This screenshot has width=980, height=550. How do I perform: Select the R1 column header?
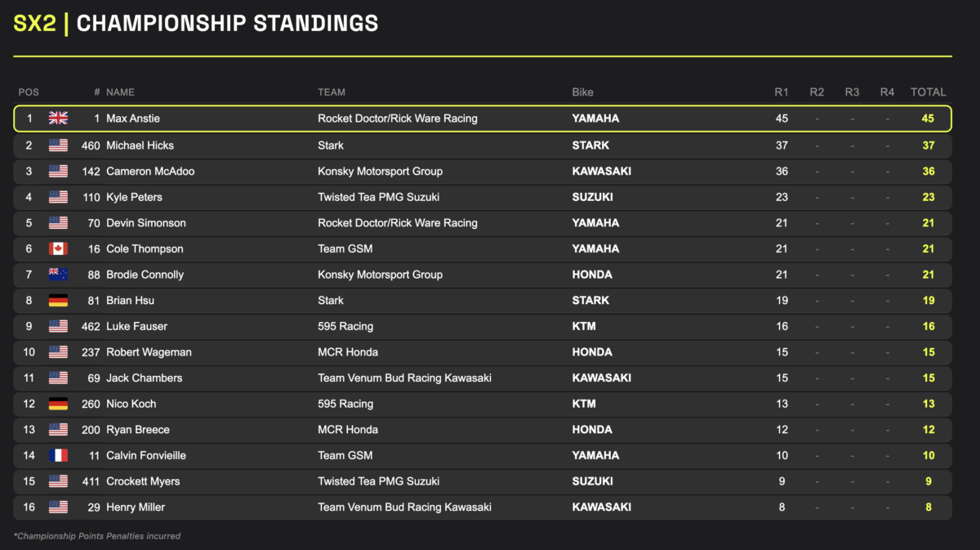[782, 92]
